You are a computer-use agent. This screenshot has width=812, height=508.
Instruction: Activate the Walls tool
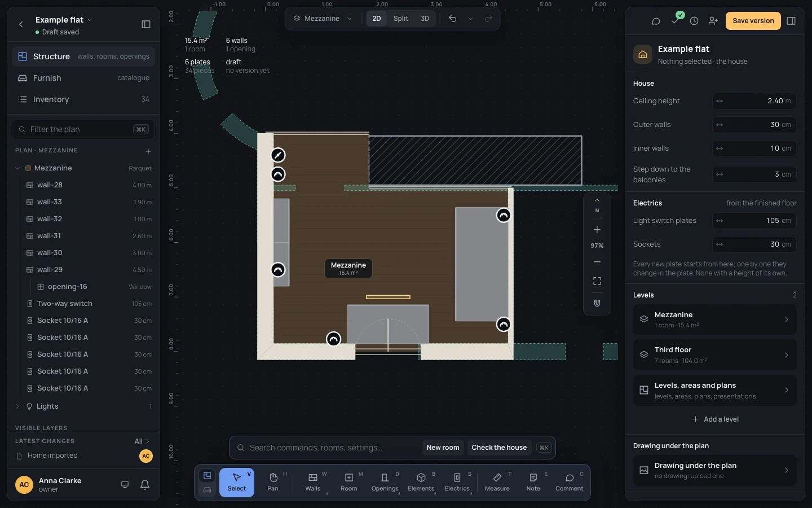313,482
